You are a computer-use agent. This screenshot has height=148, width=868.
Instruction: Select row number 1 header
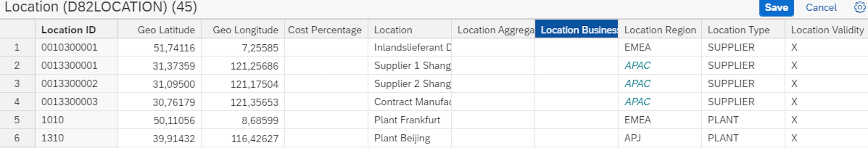(x=17, y=47)
